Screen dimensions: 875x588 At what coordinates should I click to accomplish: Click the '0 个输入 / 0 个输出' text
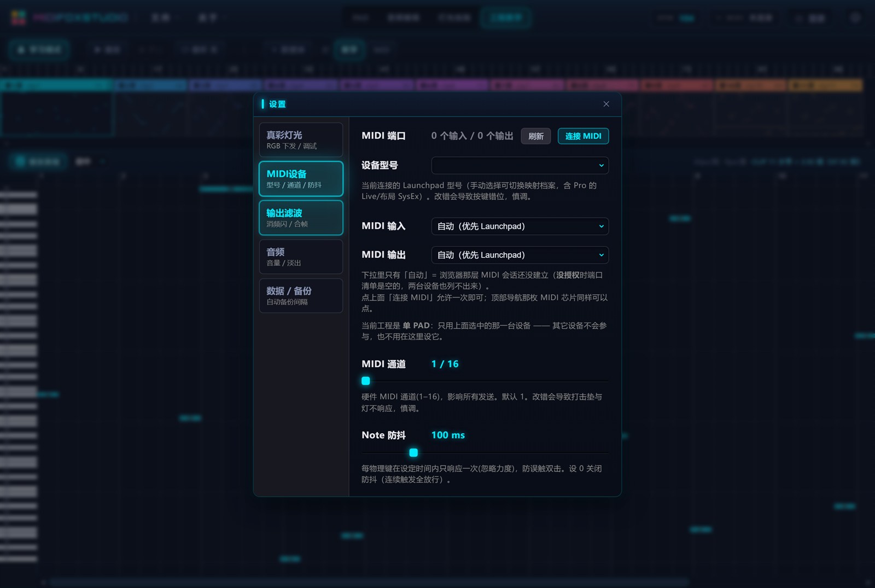tap(472, 136)
